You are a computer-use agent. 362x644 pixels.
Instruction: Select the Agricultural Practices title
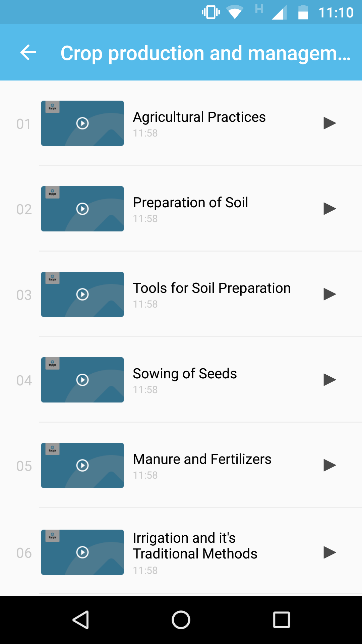pyautogui.click(x=199, y=117)
